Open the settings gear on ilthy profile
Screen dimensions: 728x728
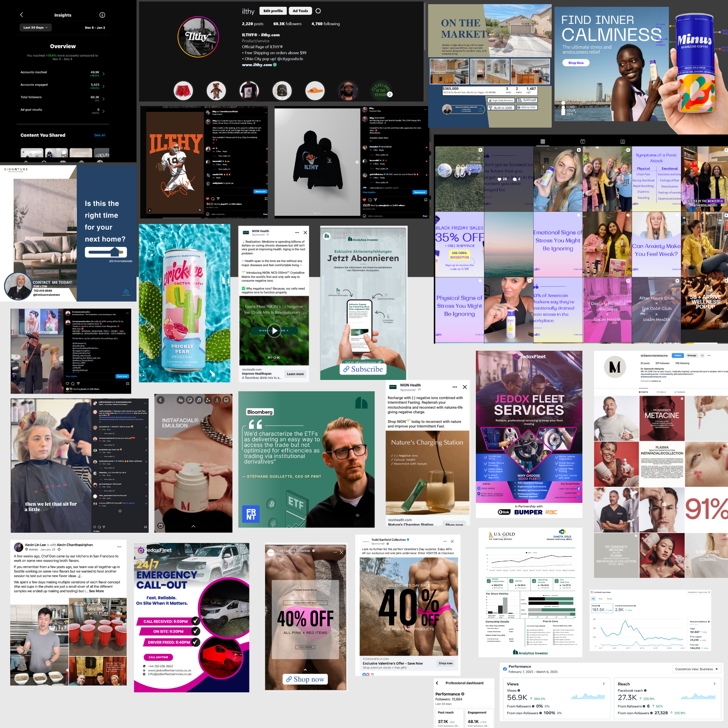(x=318, y=11)
